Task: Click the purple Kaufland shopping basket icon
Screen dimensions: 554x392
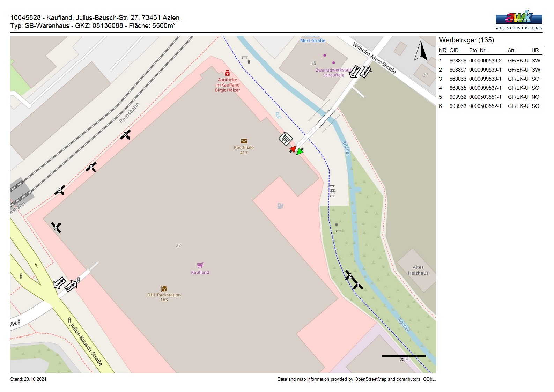Action: point(200,265)
